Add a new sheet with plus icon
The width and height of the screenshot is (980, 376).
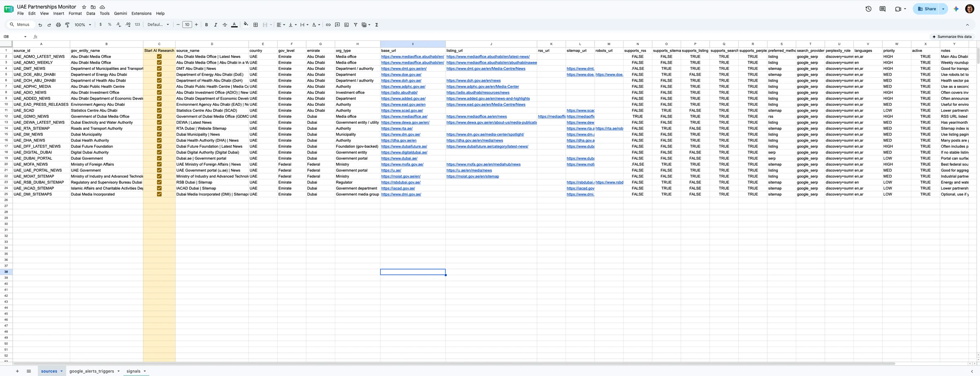click(17, 371)
